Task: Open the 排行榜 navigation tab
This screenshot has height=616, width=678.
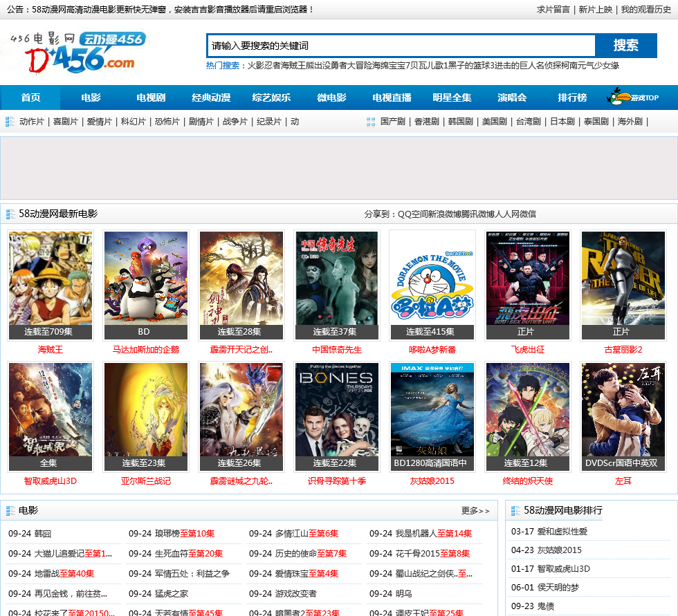Action: point(572,97)
